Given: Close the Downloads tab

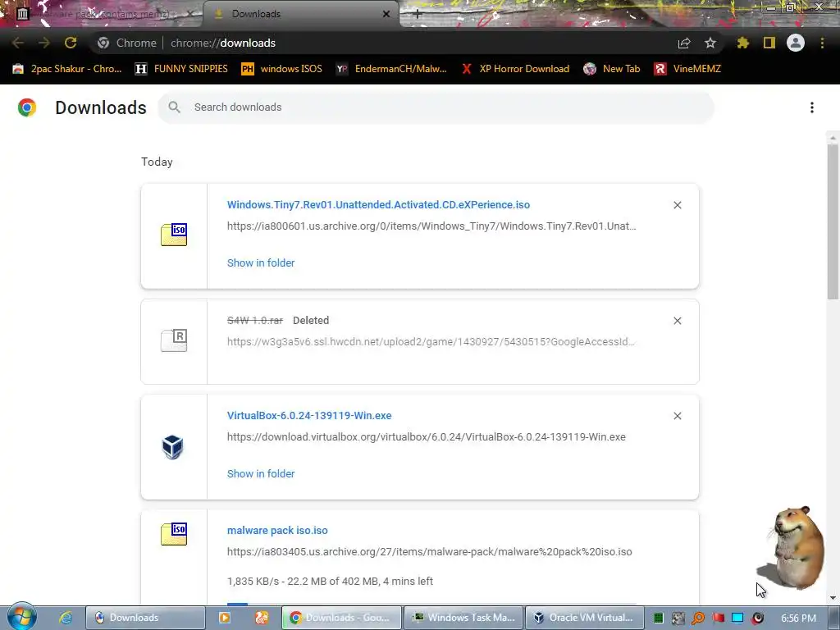Looking at the screenshot, I should [x=386, y=14].
